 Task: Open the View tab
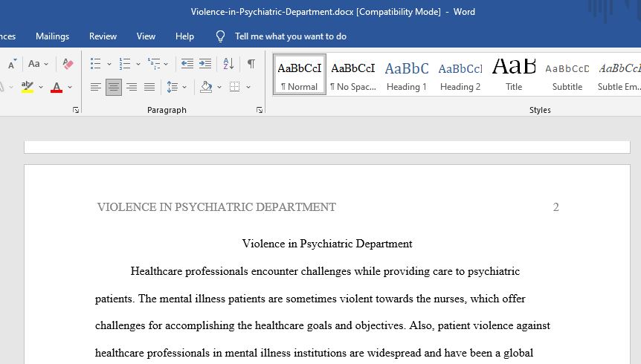146,36
